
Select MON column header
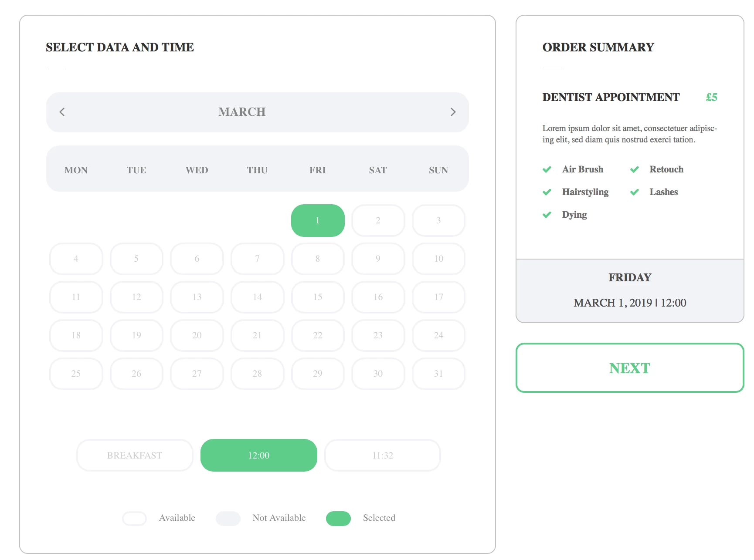[x=76, y=170]
